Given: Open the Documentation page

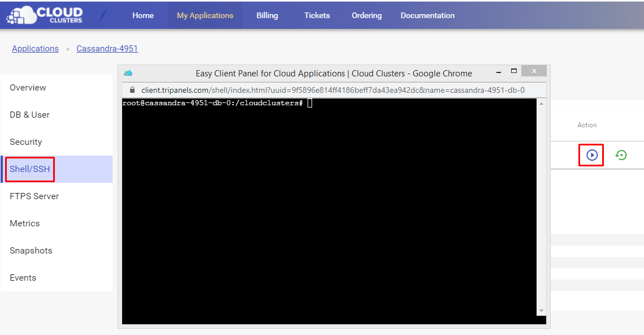Looking at the screenshot, I should (x=427, y=15).
